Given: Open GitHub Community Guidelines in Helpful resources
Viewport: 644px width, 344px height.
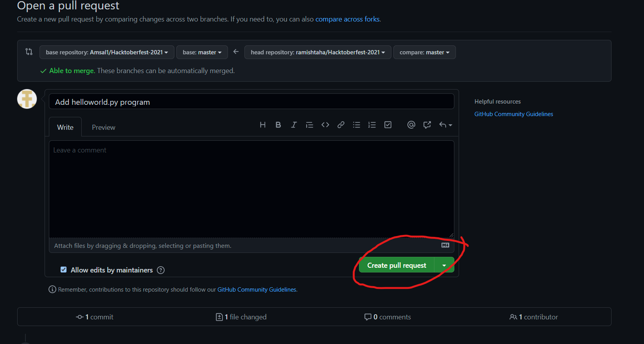Looking at the screenshot, I should (x=514, y=114).
